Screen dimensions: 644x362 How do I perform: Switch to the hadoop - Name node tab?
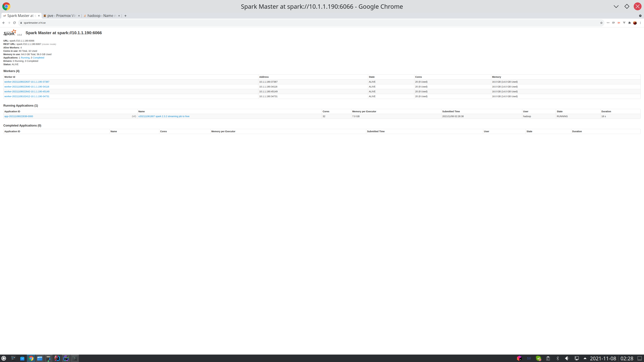point(101,16)
